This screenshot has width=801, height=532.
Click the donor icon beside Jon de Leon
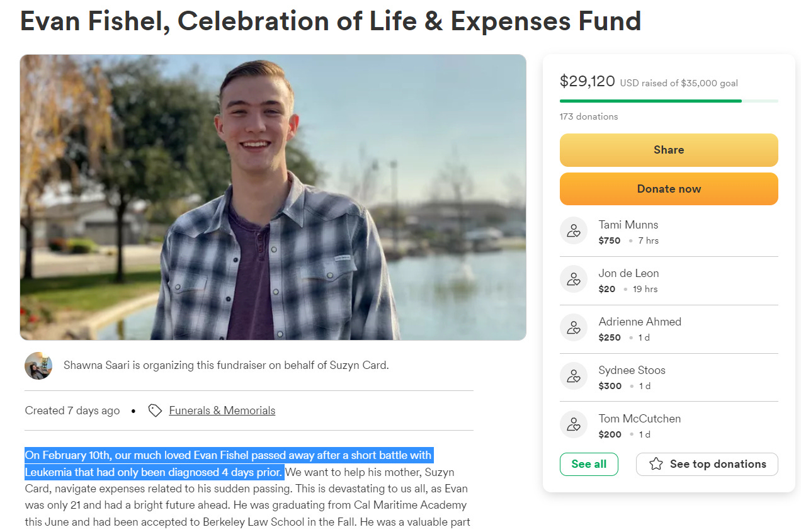coord(574,279)
